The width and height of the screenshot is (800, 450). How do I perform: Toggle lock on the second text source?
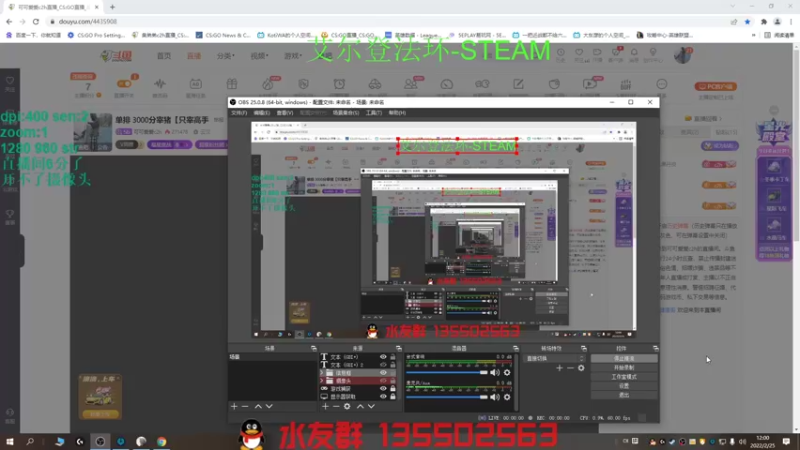pyautogui.click(x=393, y=365)
